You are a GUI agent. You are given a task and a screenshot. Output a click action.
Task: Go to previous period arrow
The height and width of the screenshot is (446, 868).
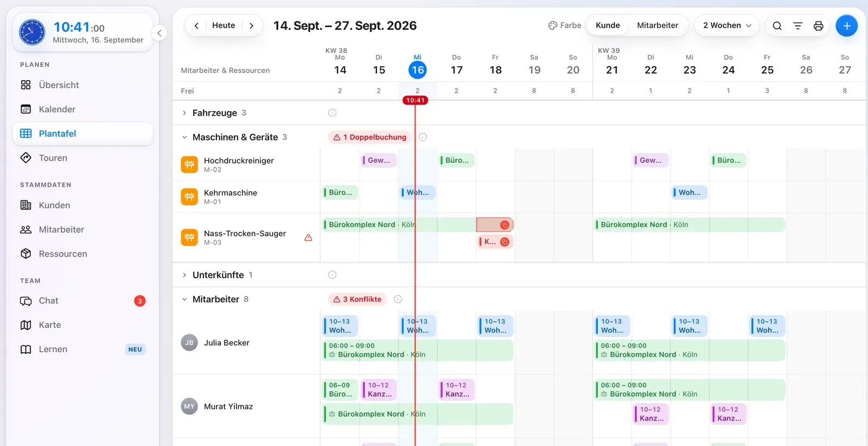[x=196, y=26]
